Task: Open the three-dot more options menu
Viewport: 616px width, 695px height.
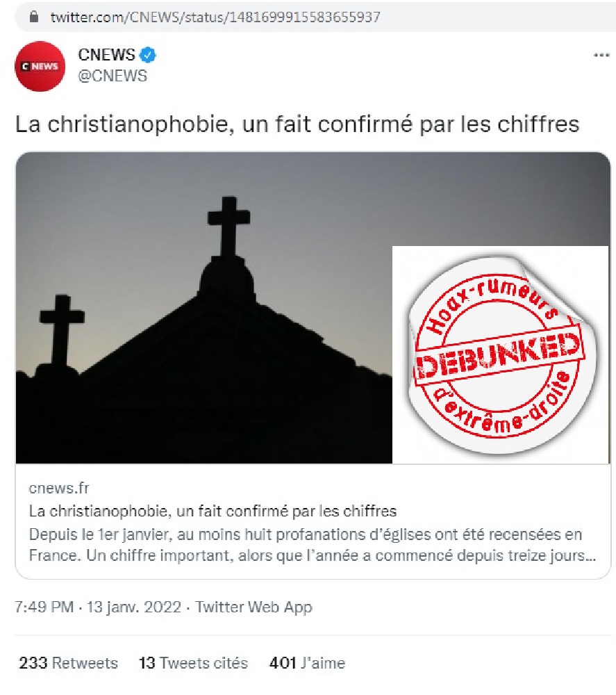Action: tap(601, 56)
